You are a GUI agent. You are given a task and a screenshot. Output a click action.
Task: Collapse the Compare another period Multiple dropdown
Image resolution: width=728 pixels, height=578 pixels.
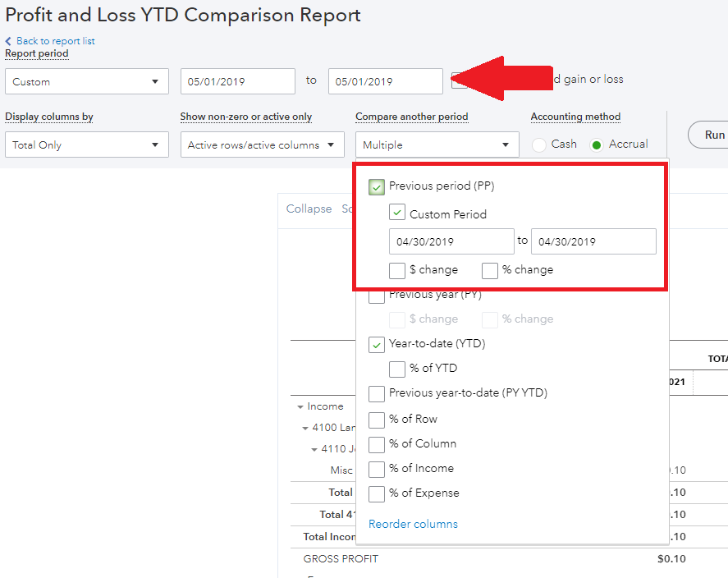(x=437, y=145)
